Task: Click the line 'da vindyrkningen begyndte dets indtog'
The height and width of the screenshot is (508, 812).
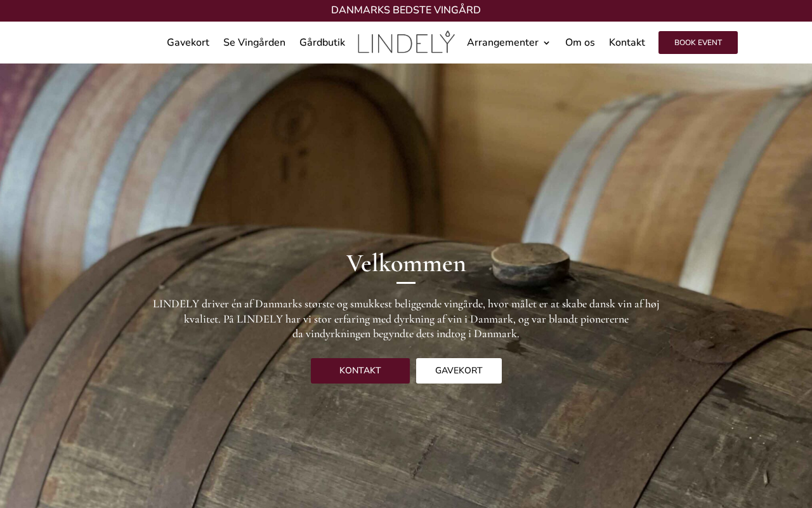Action: [406, 334]
